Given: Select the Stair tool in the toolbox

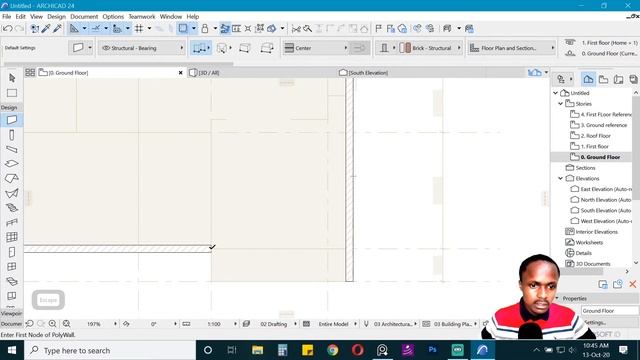Looking at the screenshot, I should point(12,208).
